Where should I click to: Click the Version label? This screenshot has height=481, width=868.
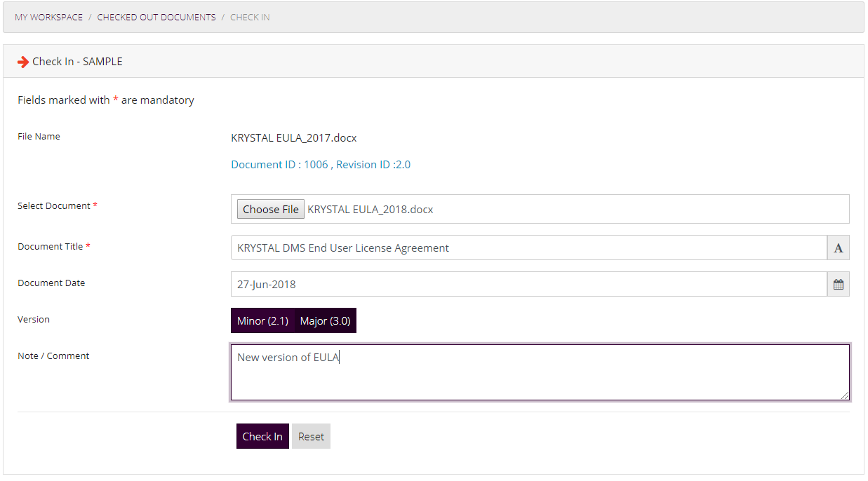(34, 320)
